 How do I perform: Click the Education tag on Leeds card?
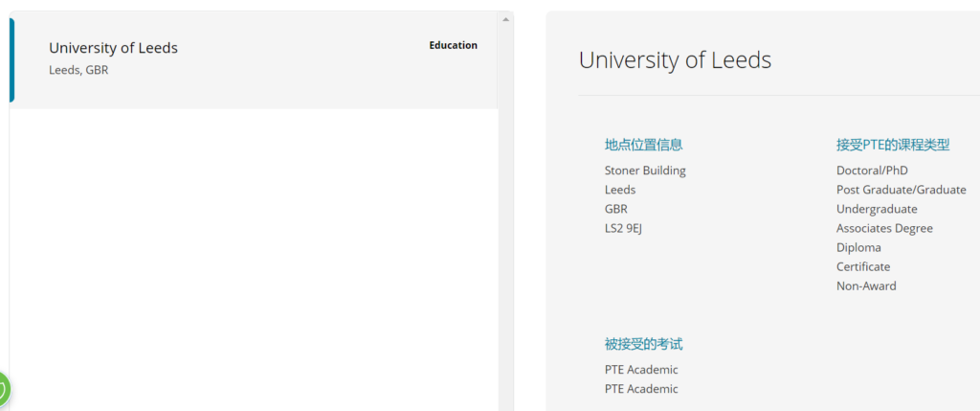(453, 45)
